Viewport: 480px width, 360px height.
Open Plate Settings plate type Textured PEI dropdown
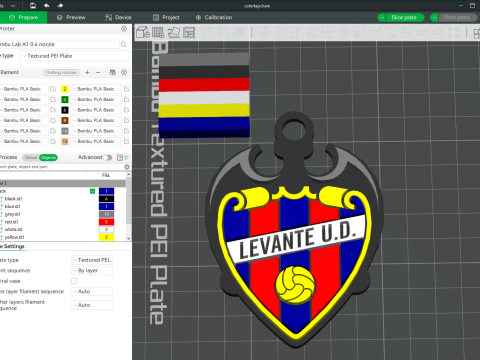(x=92, y=260)
